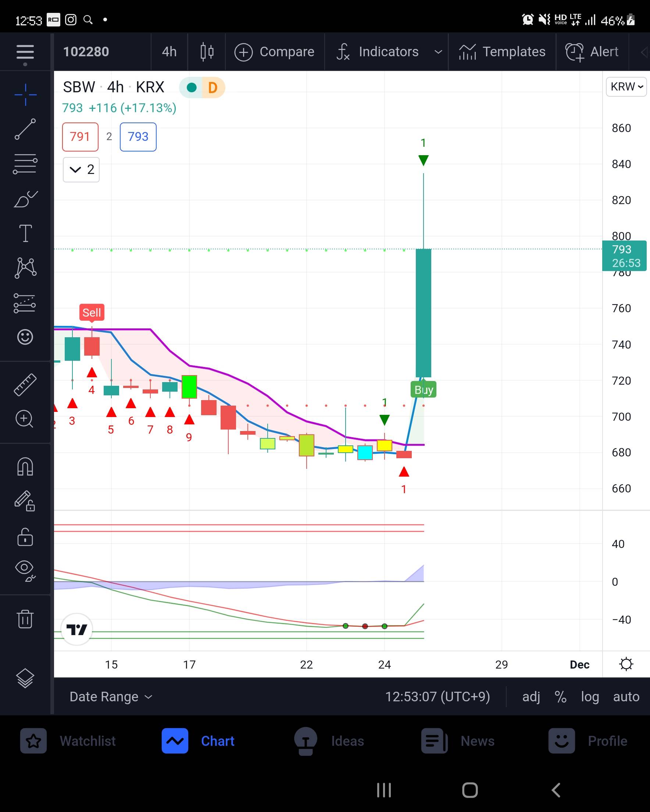Select the trend line drawing tool

point(25,129)
